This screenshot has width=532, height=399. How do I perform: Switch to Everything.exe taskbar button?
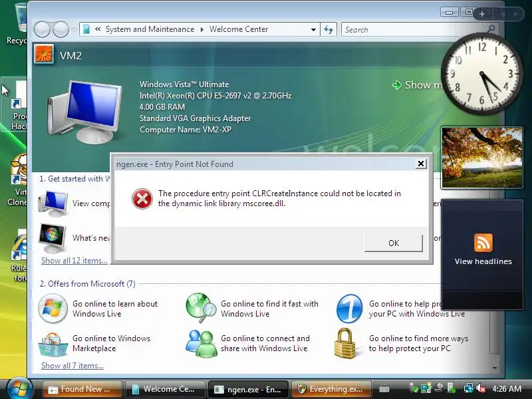click(x=331, y=389)
